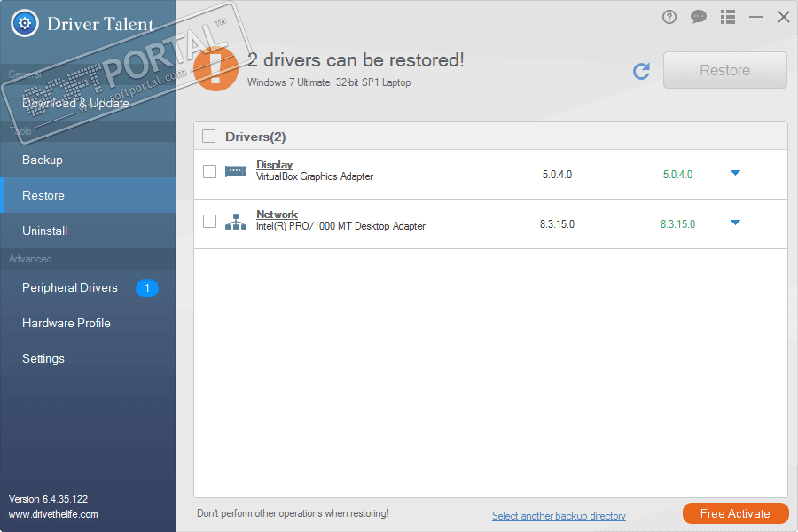Image resolution: width=798 pixels, height=532 pixels.
Task: Click the Drivers(2) header label
Action: (x=255, y=137)
